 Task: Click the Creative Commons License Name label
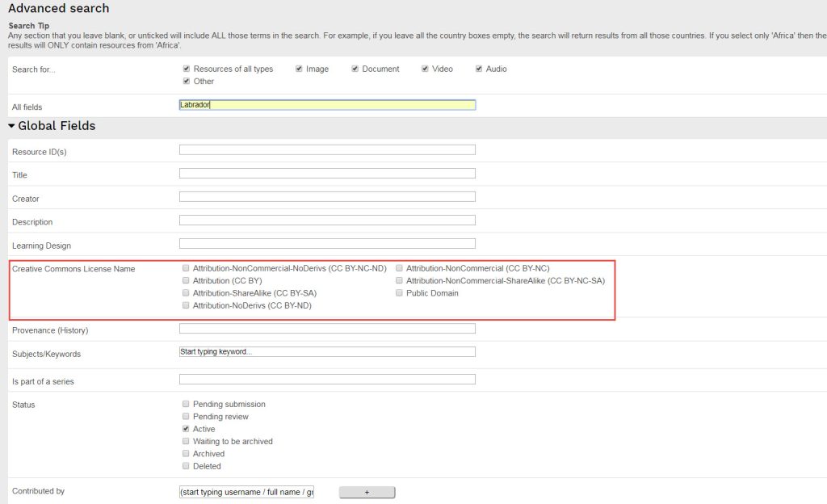coord(73,269)
